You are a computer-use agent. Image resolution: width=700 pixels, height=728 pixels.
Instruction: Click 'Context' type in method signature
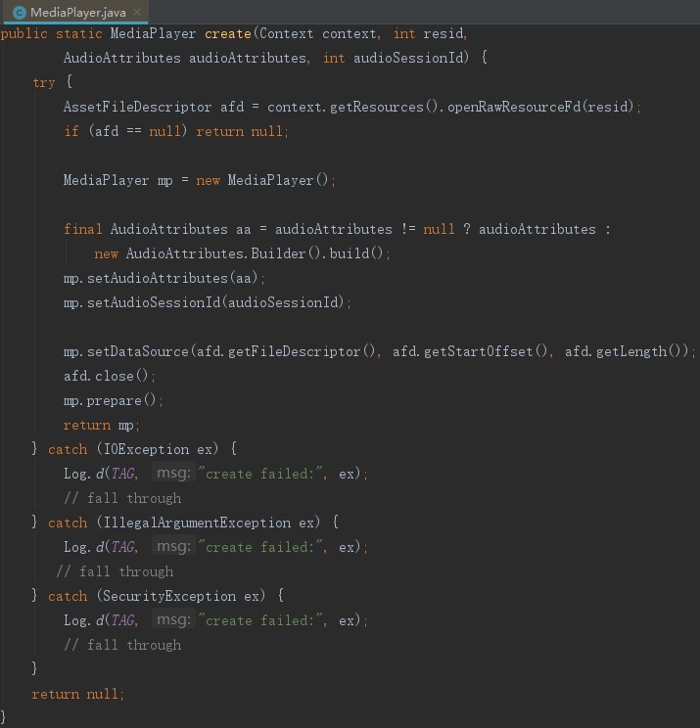point(286,33)
